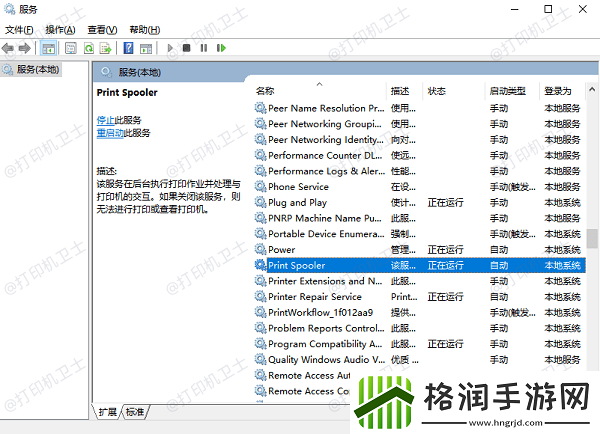Select the Peer Networking Identity service name

pos(326,140)
